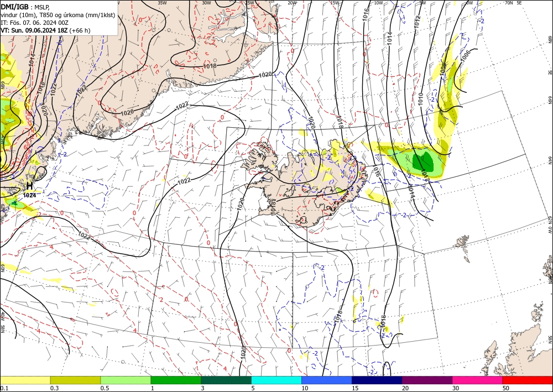Click the 'vindur (10m), T850 og úrkoma' line
Image resolution: width=553 pixels, height=392 pixels.
click(x=58, y=15)
